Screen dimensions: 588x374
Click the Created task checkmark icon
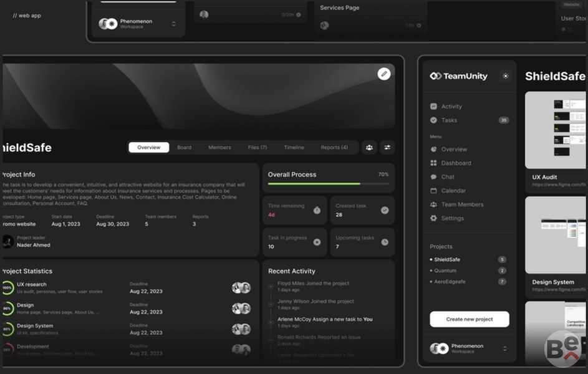[x=385, y=210]
